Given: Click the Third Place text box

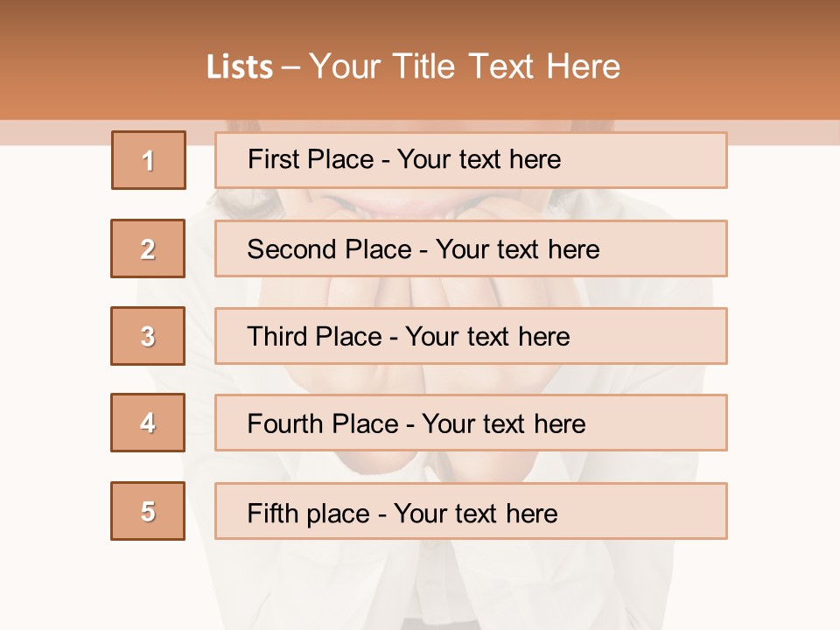Looking at the screenshot, I should [471, 336].
